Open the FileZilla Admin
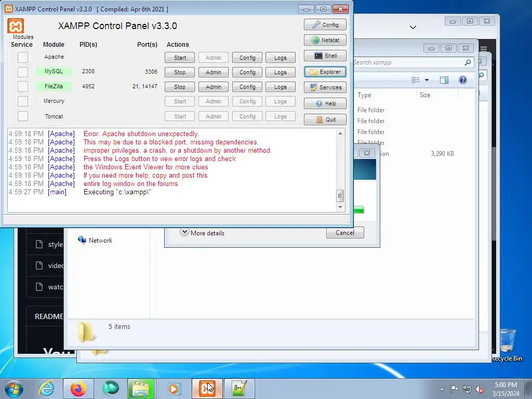Image resolution: width=532 pixels, height=399 pixels. 214,87
